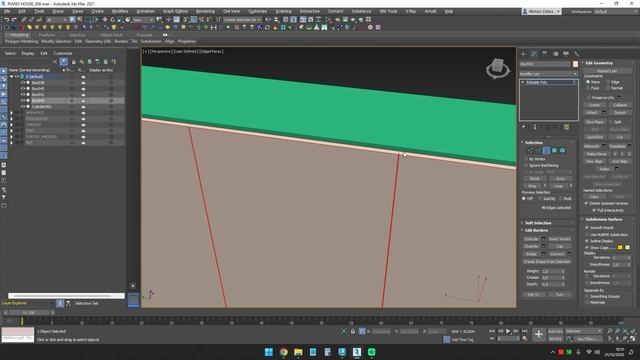
Task: Click the Collapse button
Action: coord(620,105)
